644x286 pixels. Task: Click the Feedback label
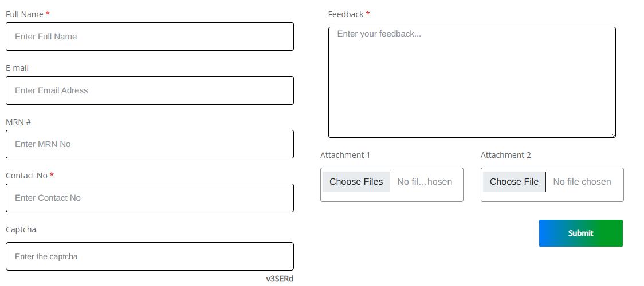pos(345,14)
